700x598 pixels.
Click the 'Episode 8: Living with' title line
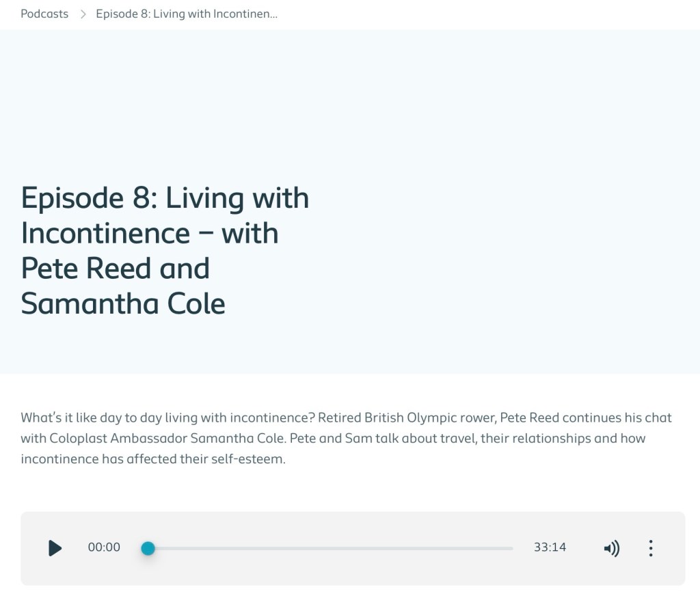click(165, 198)
